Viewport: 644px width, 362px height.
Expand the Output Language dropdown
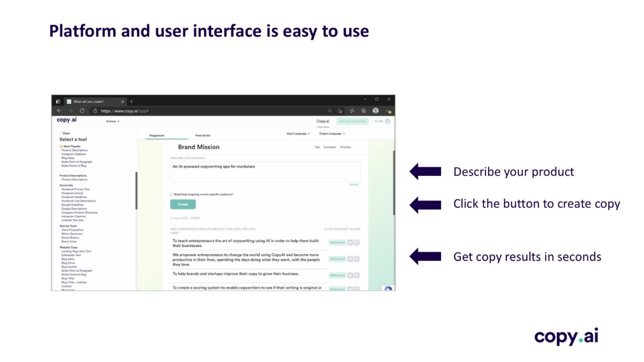[x=332, y=134]
